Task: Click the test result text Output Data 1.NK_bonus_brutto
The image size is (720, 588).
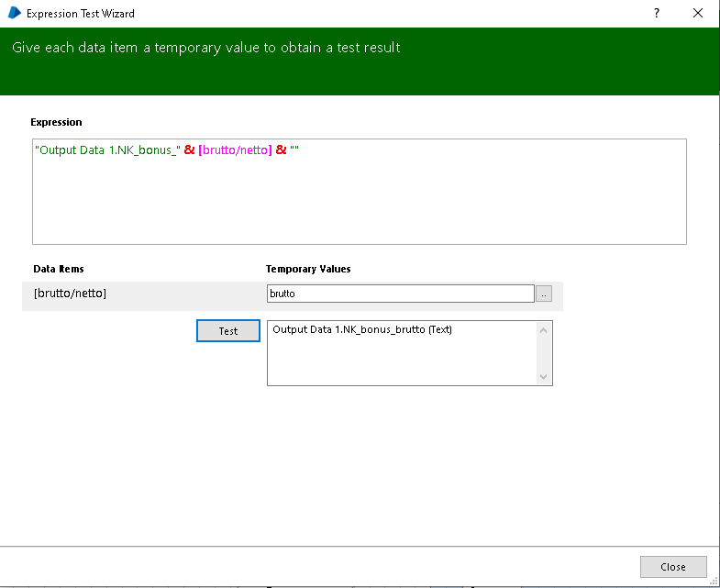Action: (x=361, y=330)
